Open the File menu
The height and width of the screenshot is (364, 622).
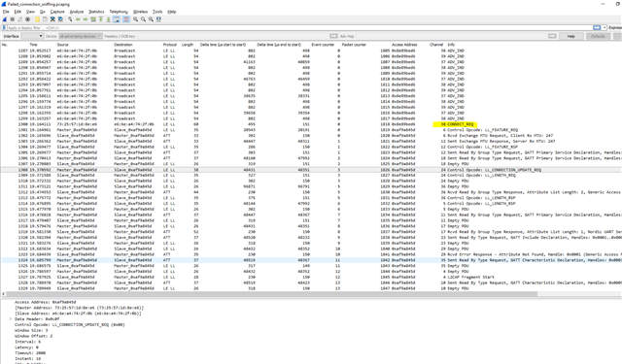pyautogui.click(x=6, y=12)
